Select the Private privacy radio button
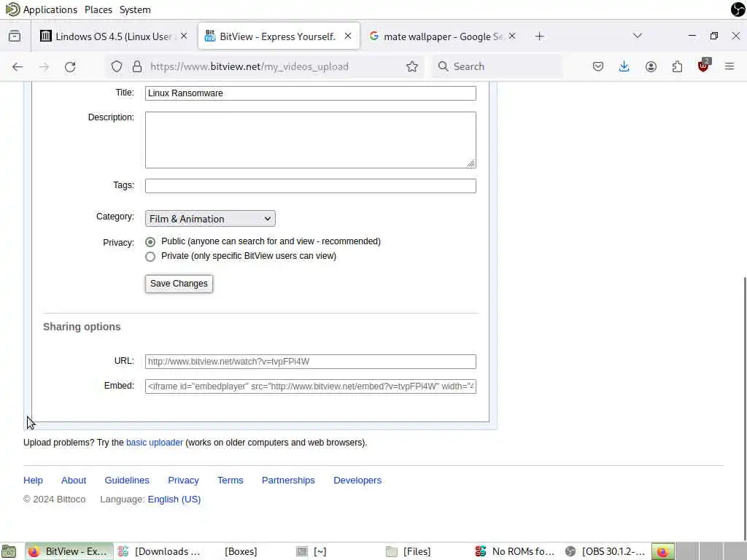Viewport: 747px width, 560px height. [x=150, y=257]
